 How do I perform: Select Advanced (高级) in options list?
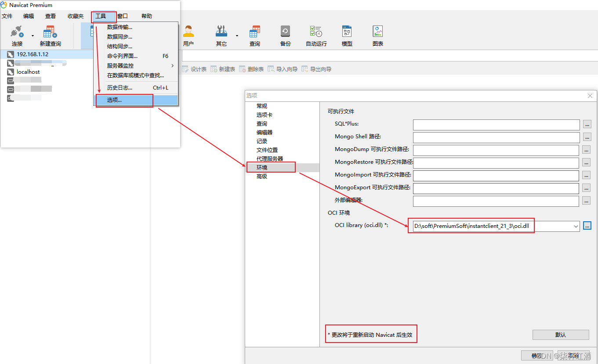pyautogui.click(x=262, y=177)
